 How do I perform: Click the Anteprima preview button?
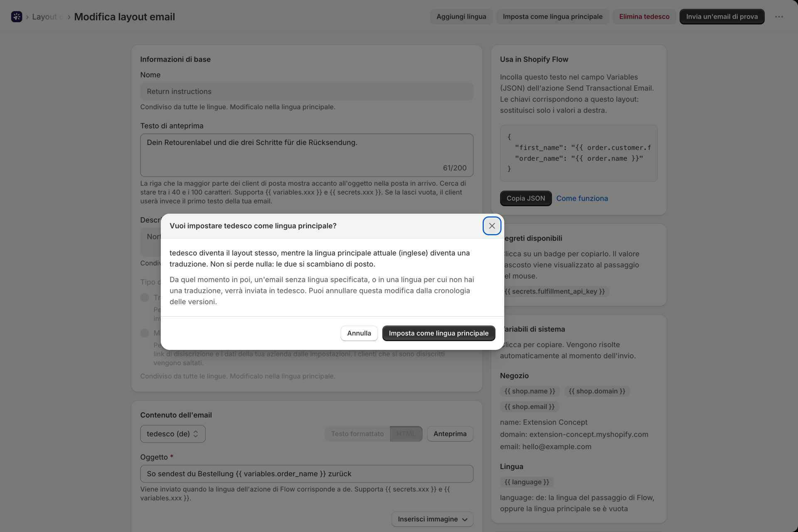[x=450, y=434]
